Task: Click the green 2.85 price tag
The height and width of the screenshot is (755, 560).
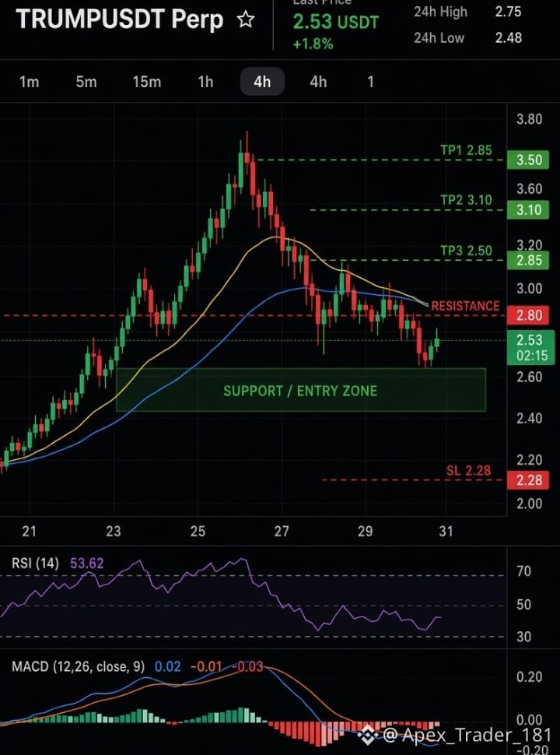Action: coord(528,261)
